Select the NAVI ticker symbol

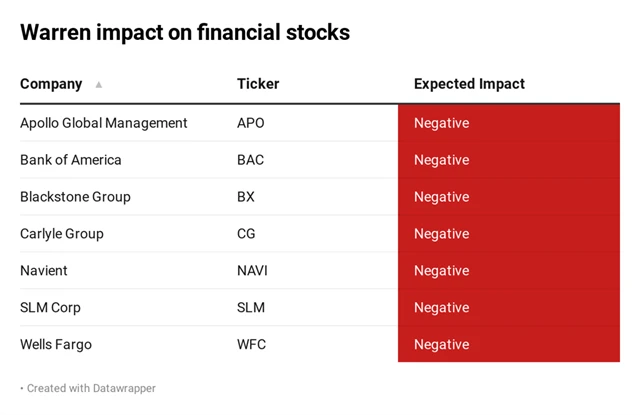[x=252, y=271]
